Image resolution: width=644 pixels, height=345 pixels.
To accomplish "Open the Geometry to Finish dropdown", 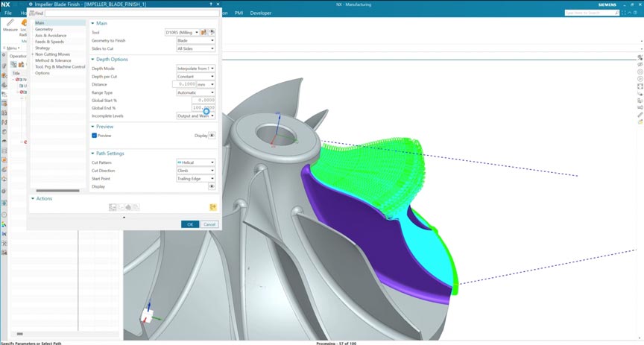I will [195, 41].
